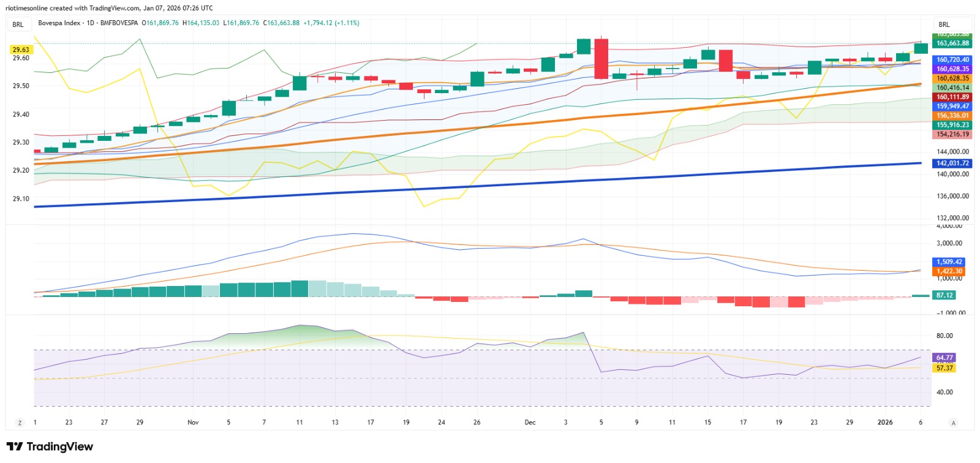Select the green 163,663.88 current price label
This screenshot has height=463, width=980.
coord(952,43)
